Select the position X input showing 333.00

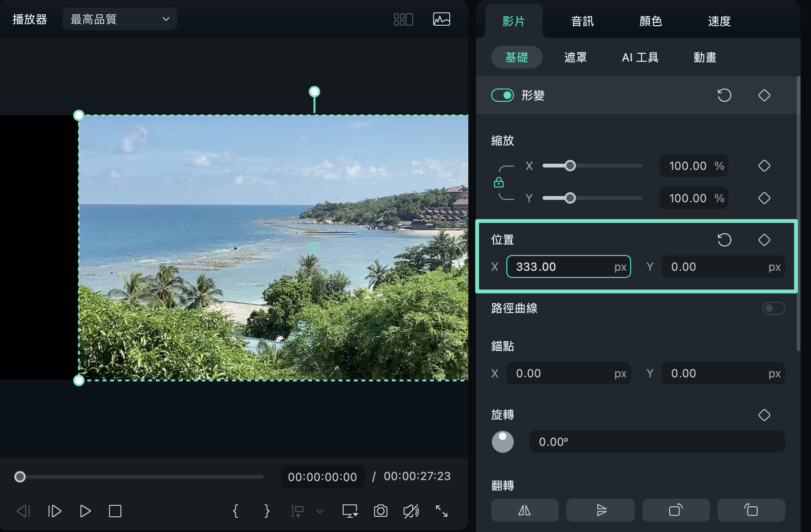point(568,266)
